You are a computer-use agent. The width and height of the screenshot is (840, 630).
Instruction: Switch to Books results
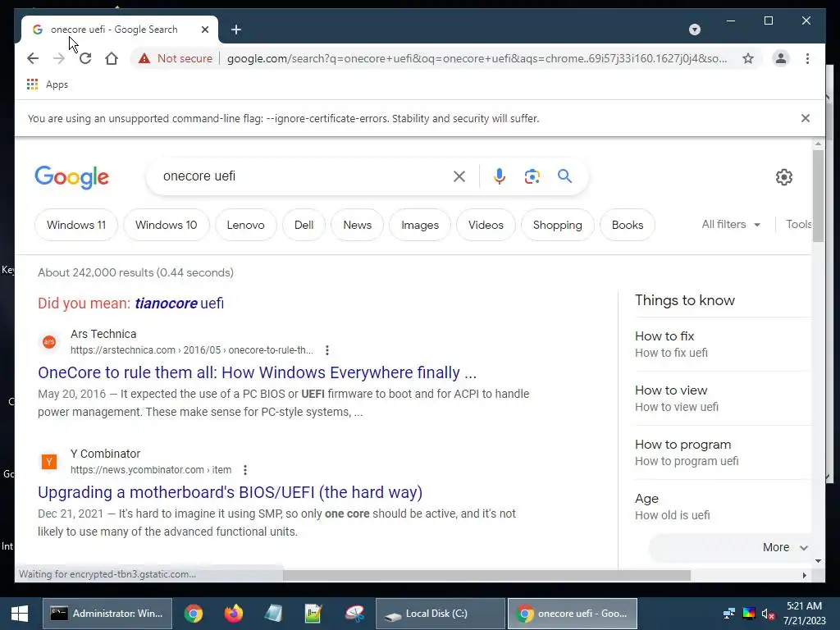tap(628, 225)
